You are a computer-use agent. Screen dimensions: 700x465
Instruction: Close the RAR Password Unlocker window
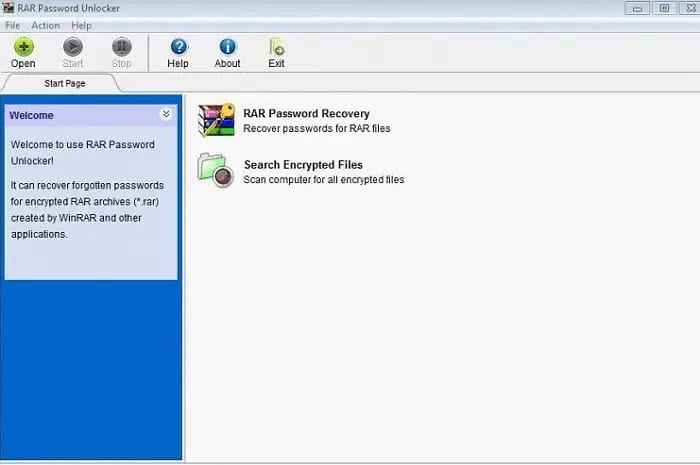tap(690, 8)
